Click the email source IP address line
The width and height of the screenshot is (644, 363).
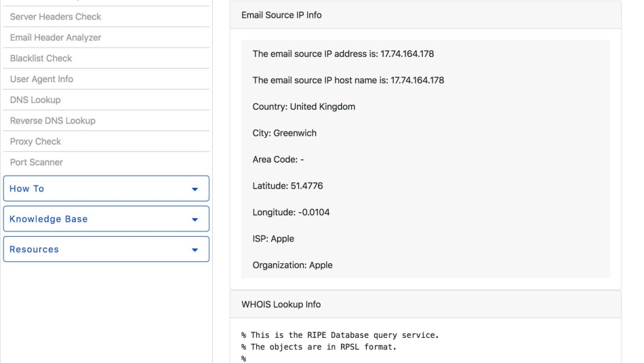point(343,54)
